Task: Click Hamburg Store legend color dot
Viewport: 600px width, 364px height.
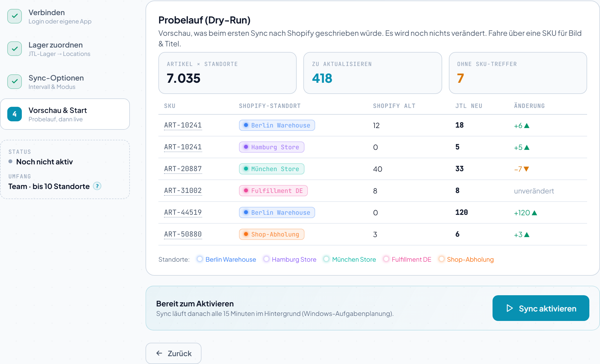Action: pyautogui.click(x=266, y=259)
